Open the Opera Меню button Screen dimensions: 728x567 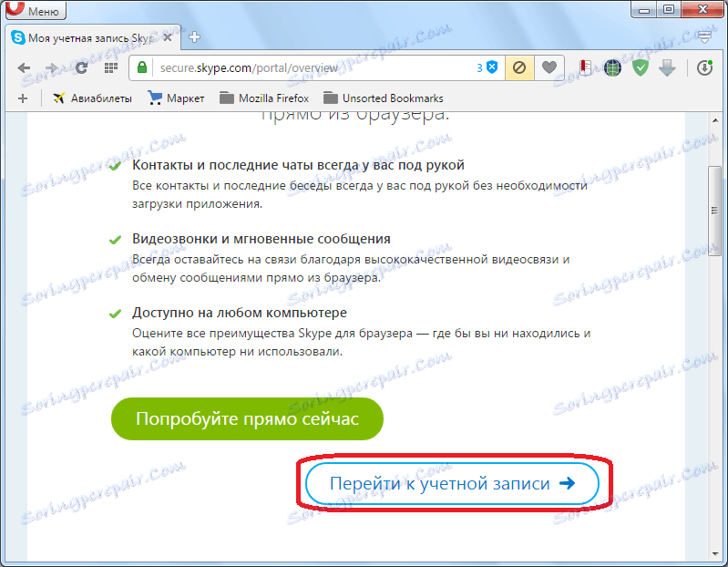(36, 10)
